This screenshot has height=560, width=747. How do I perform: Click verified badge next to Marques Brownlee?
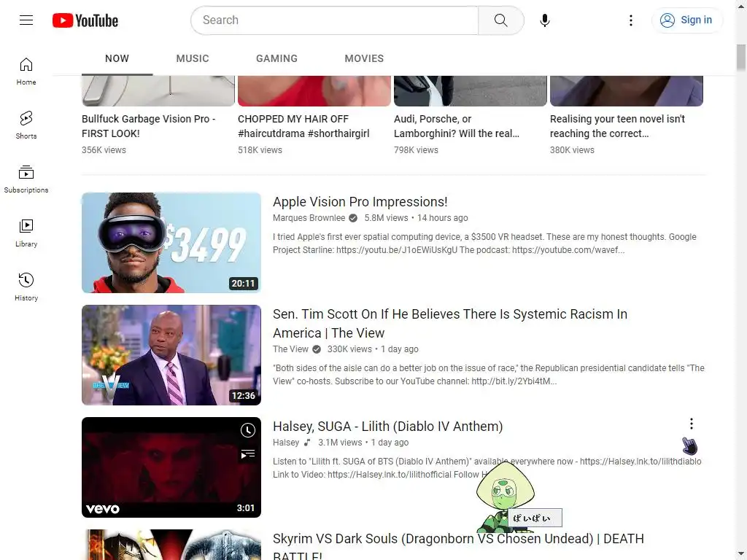click(353, 218)
